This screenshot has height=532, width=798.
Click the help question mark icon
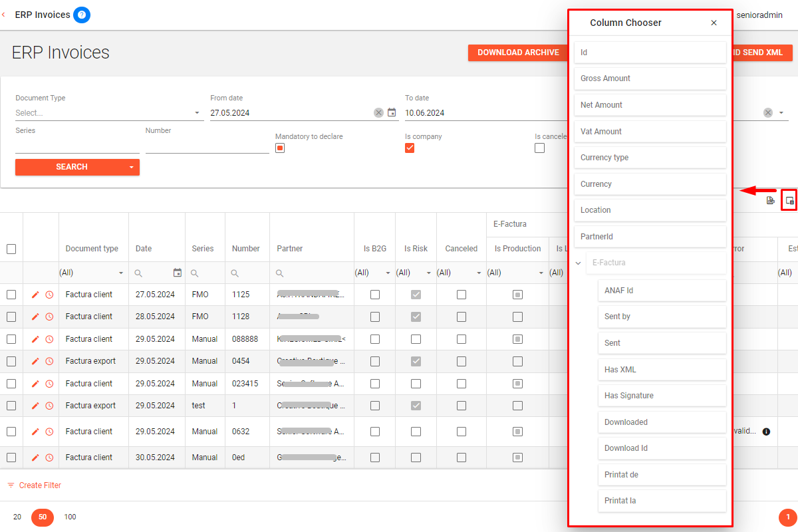click(x=82, y=15)
